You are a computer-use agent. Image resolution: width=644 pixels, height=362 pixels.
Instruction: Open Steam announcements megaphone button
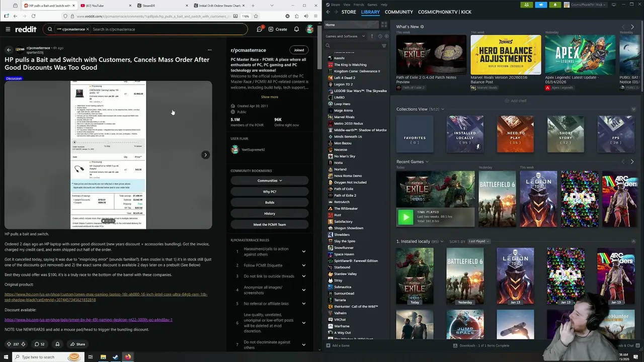pyautogui.click(x=541, y=5)
